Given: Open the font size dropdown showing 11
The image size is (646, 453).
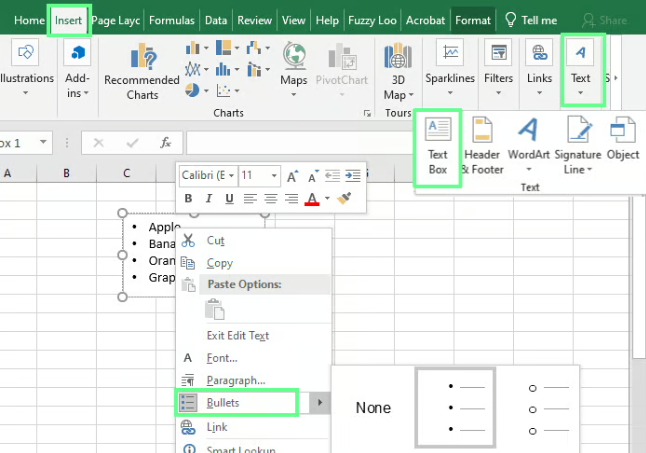Looking at the screenshot, I should coord(259,175).
